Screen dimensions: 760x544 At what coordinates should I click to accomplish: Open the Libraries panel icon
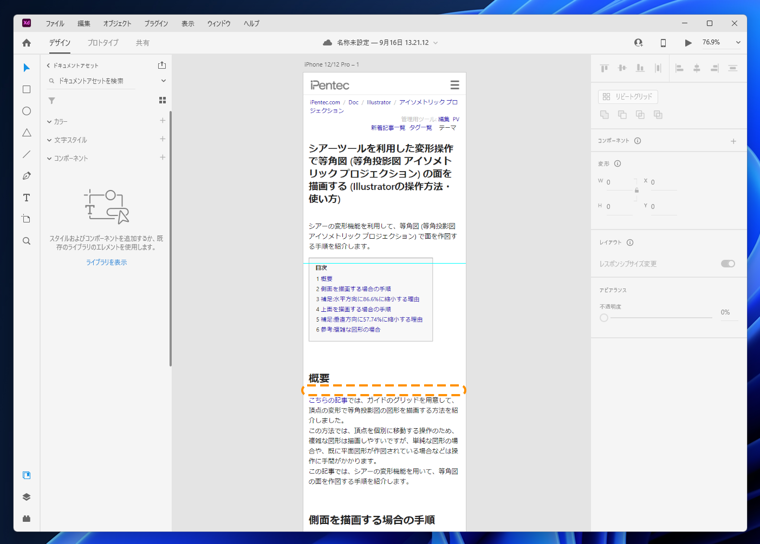(x=27, y=475)
